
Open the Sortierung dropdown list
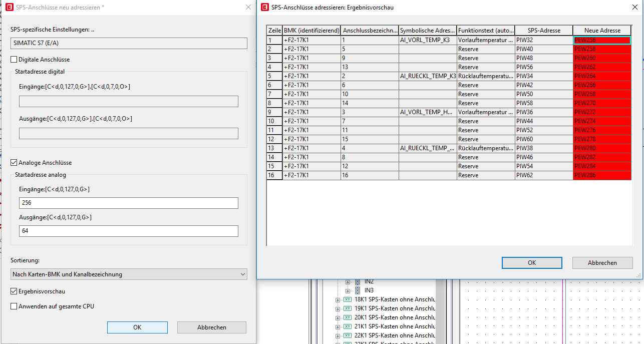tap(129, 274)
